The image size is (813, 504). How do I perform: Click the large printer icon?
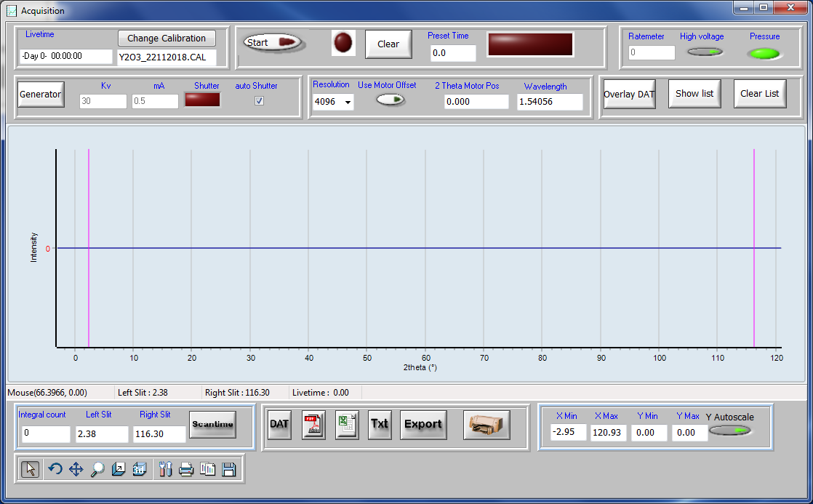486,424
